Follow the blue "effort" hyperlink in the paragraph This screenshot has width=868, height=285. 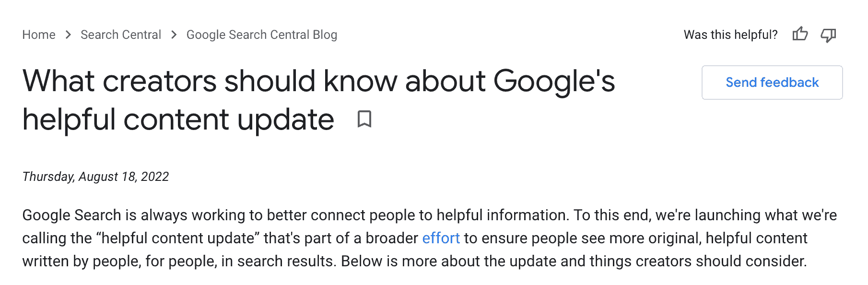click(x=441, y=238)
